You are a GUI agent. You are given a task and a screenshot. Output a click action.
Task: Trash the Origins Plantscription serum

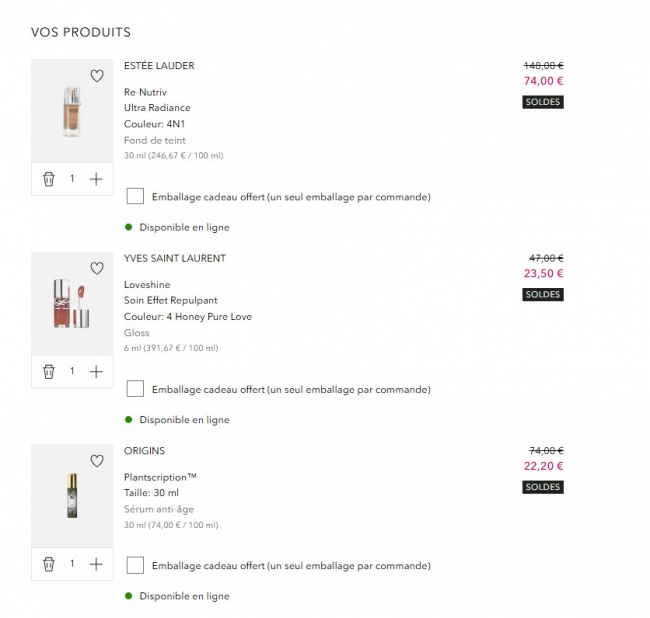pyautogui.click(x=48, y=564)
